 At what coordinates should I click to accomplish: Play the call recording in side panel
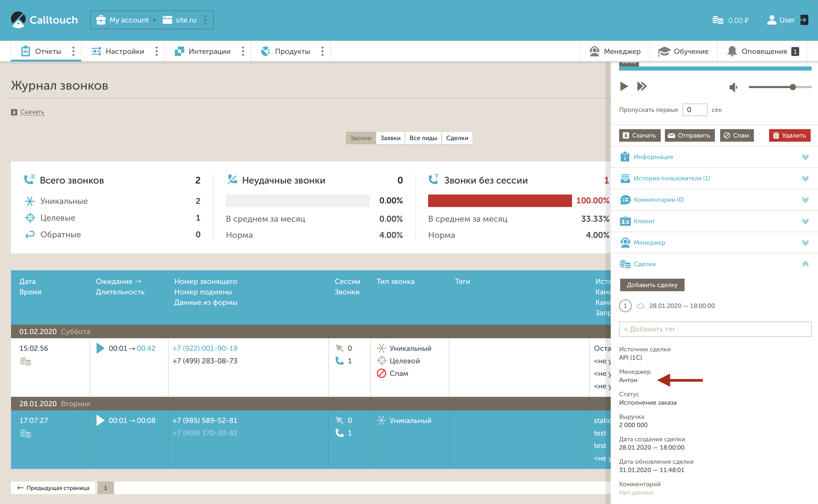pos(624,86)
